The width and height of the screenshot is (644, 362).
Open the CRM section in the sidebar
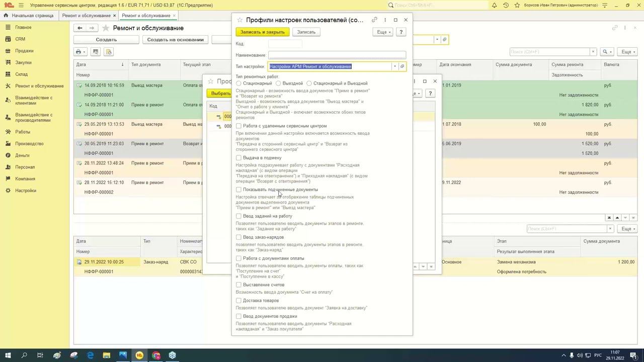pos(20,39)
